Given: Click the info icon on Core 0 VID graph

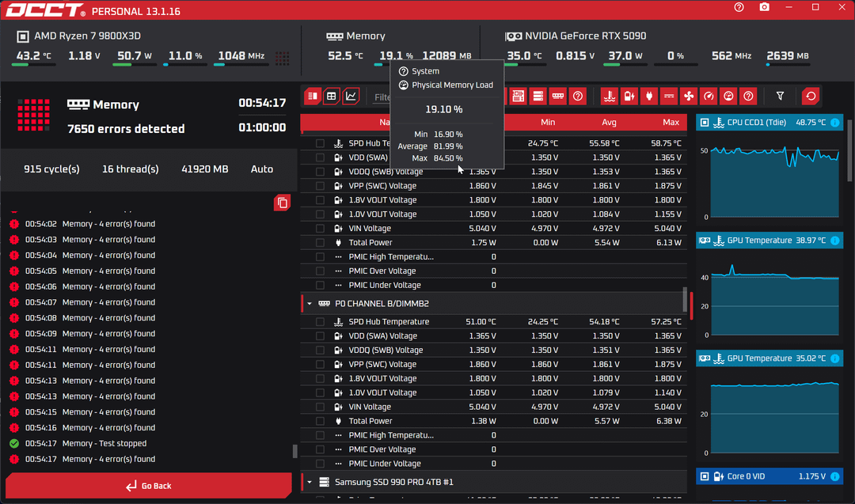Looking at the screenshot, I should pos(835,476).
